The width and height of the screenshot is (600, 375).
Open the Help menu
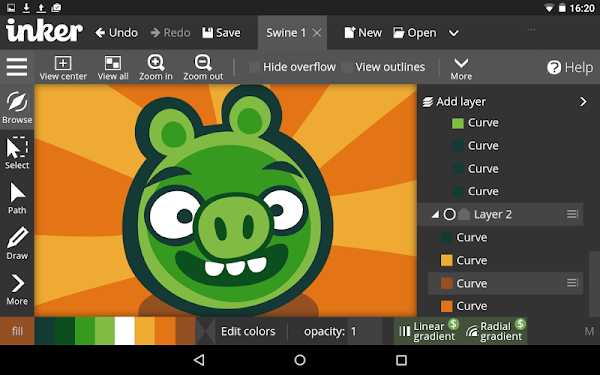[570, 67]
